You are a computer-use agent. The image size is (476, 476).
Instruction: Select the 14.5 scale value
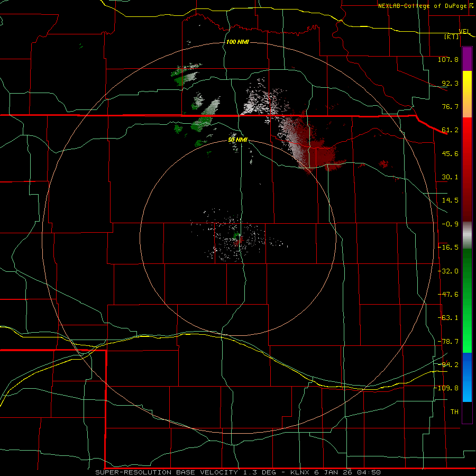[x=450, y=200]
